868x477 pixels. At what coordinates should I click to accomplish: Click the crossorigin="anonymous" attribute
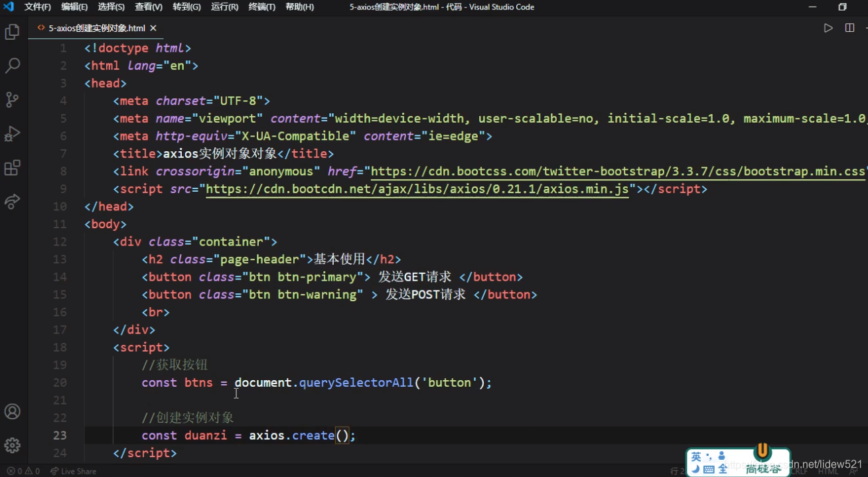pos(238,171)
